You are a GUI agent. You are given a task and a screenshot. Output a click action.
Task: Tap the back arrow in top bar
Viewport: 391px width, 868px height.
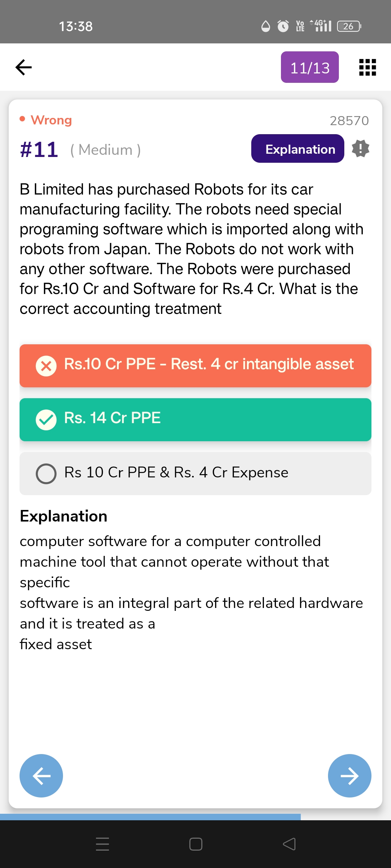coord(24,67)
